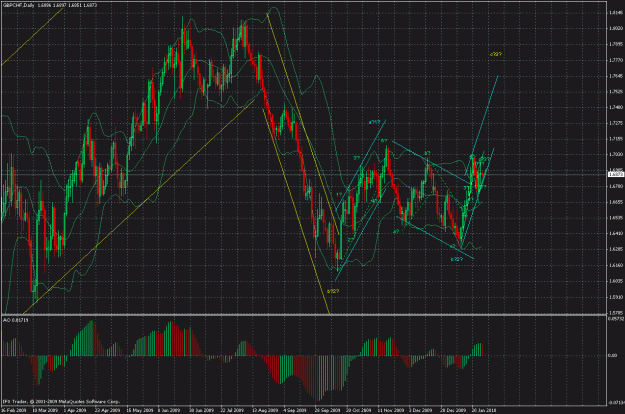This screenshot has height=414, width=625.
Task: Click the cyan wave label below the late December low
Action: (x=457, y=259)
